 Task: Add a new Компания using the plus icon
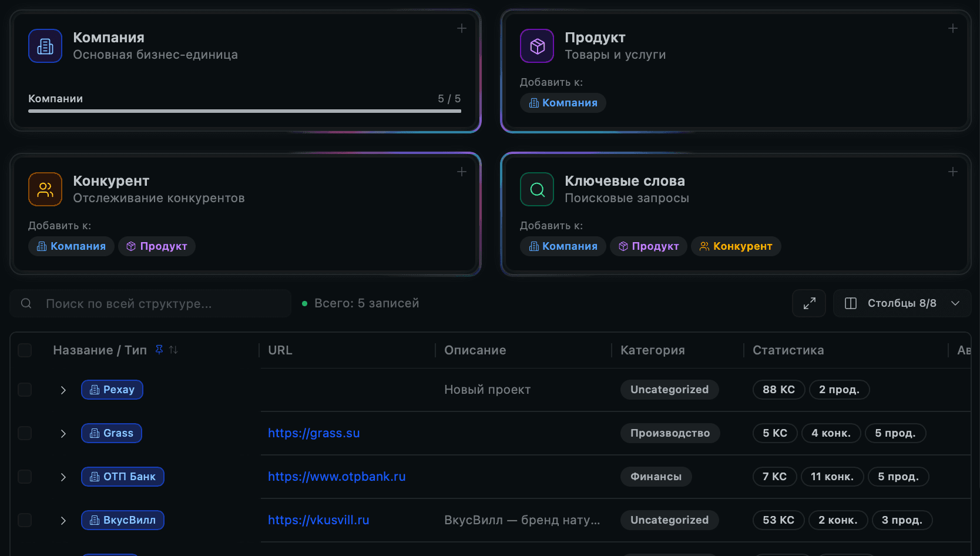462,28
